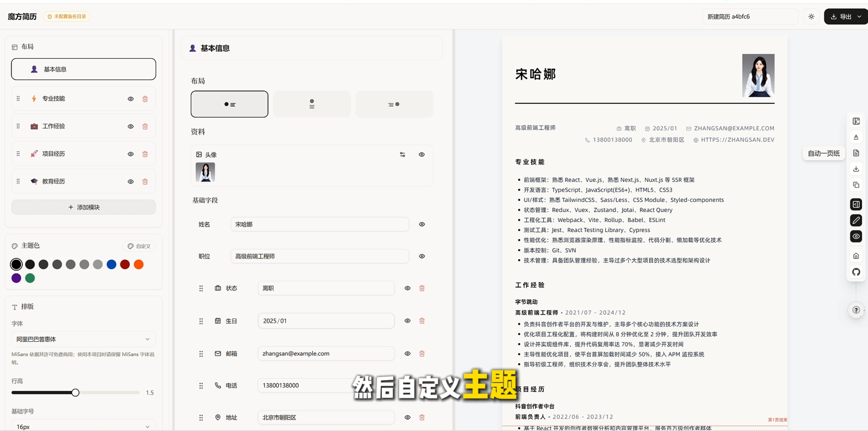
Task: Click the GitHub icon in right toolbar
Action: (x=856, y=272)
